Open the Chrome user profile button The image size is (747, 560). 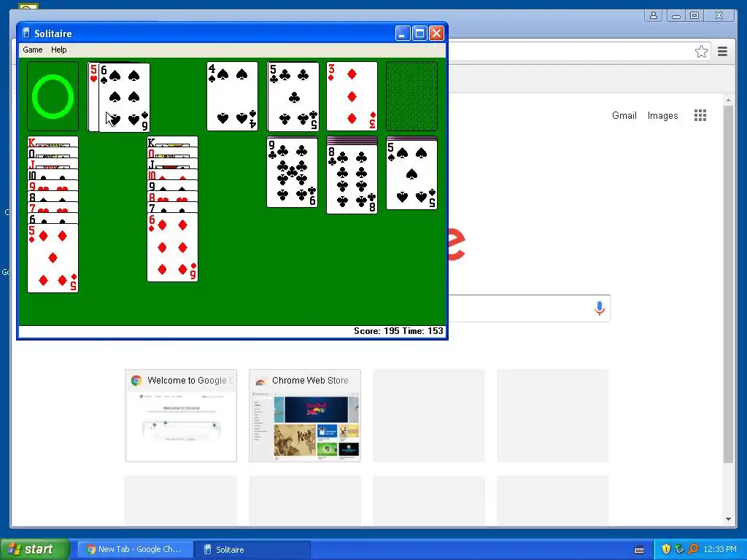pos(654,16)
